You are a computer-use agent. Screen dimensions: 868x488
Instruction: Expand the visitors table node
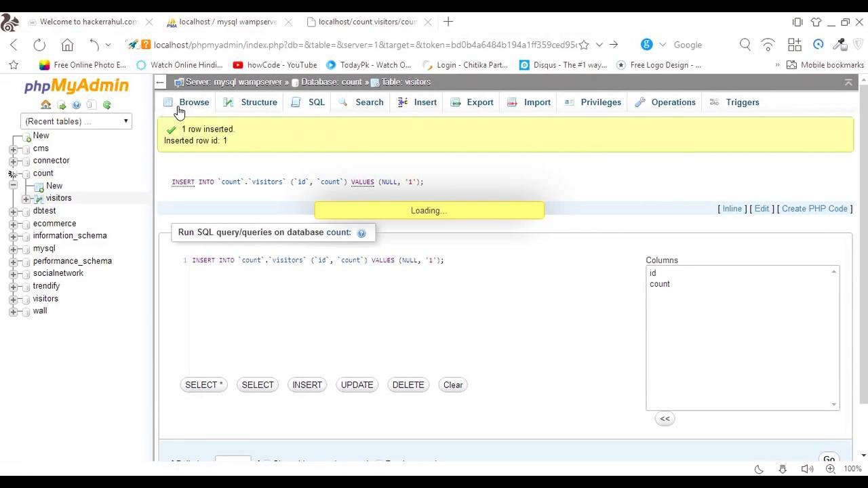click(x=26, y=199)
